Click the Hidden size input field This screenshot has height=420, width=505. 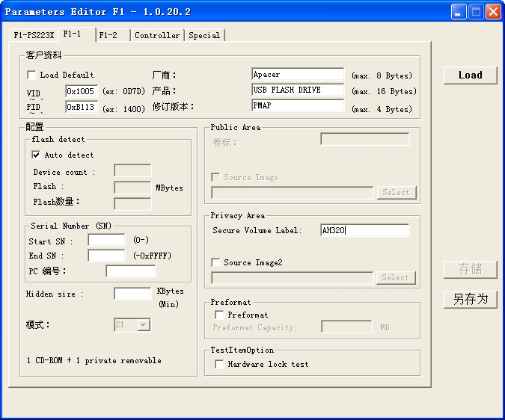132,294
